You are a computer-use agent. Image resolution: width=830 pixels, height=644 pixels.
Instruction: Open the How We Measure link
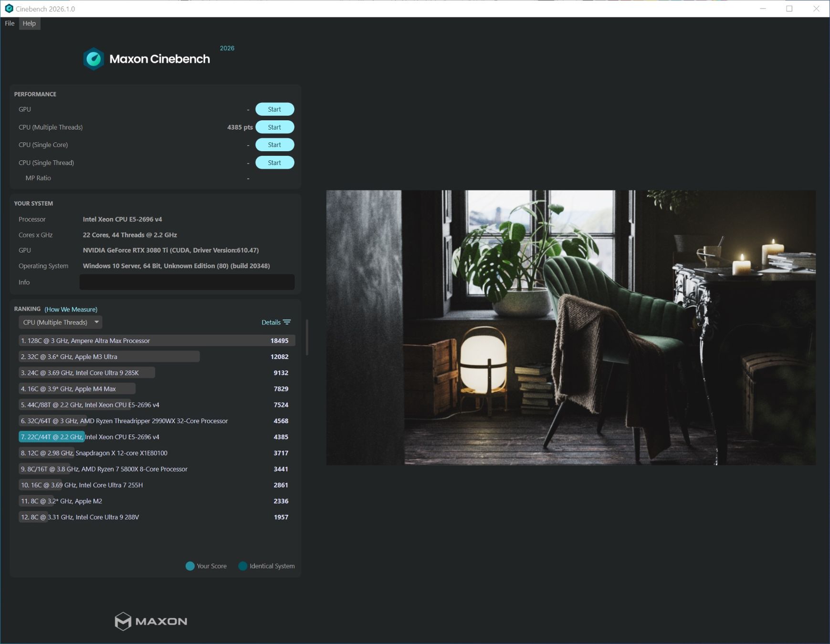[x=71, y=309]
